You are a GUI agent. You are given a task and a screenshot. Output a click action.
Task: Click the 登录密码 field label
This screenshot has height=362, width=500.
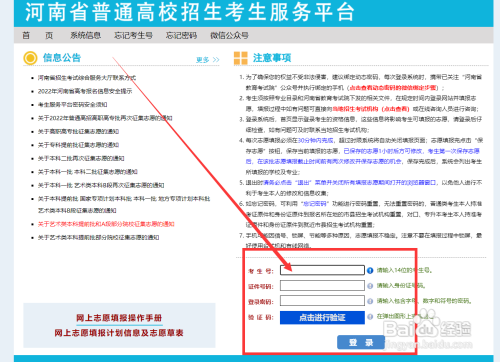(261, 302)
